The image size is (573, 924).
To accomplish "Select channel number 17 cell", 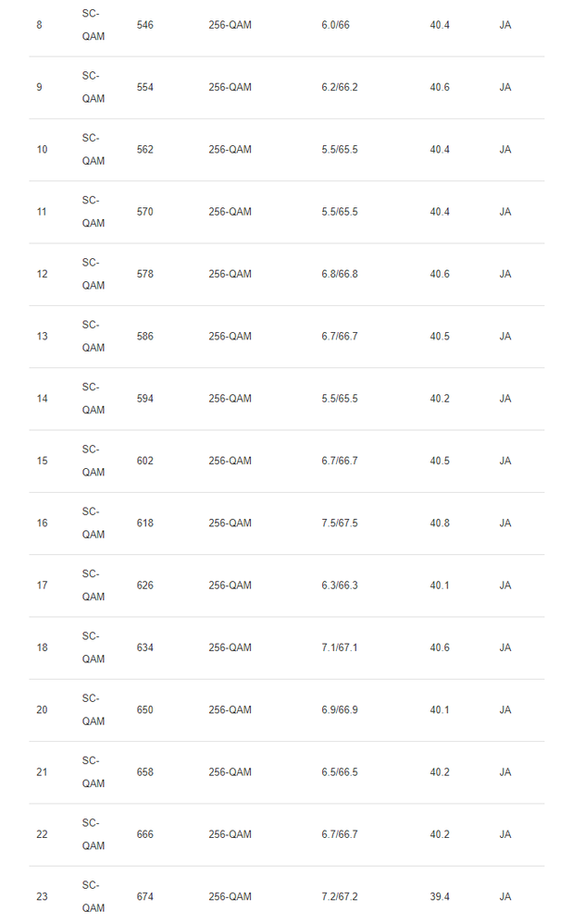I will (x=42, y=585).
